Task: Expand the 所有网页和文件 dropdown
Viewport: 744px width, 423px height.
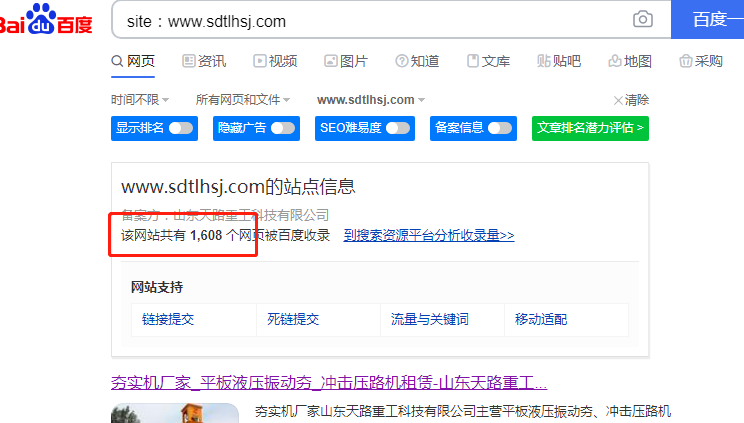Action: click(243, 100)
